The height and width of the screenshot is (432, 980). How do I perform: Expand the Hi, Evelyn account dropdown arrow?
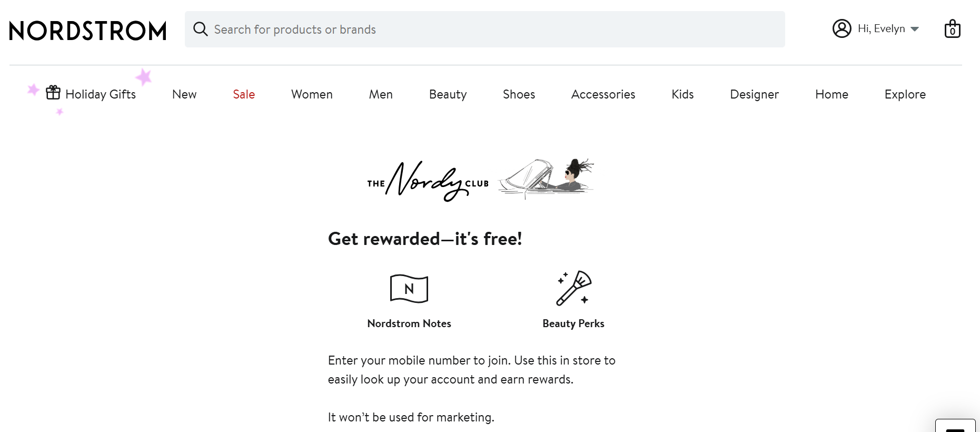coord(915,29)
